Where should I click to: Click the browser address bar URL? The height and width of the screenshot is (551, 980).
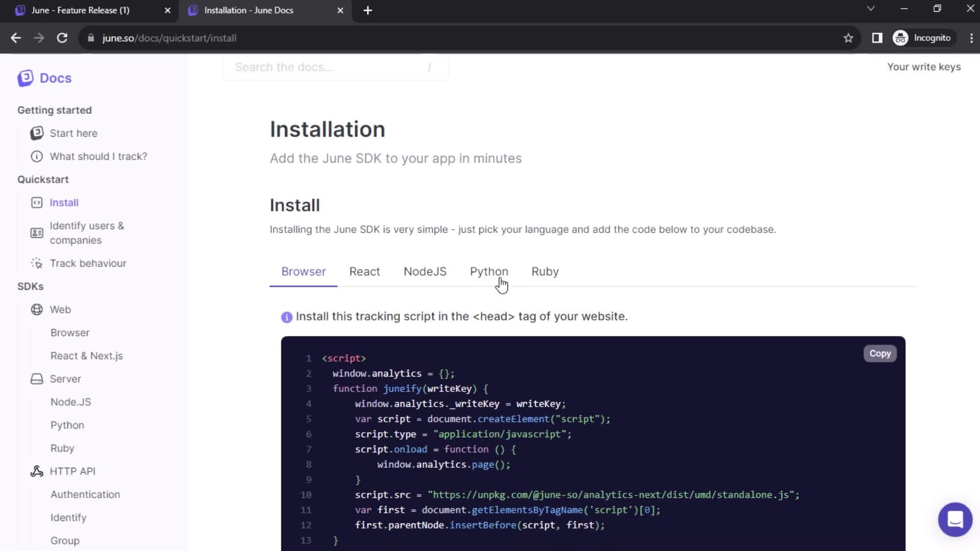(x=169, y=38)
